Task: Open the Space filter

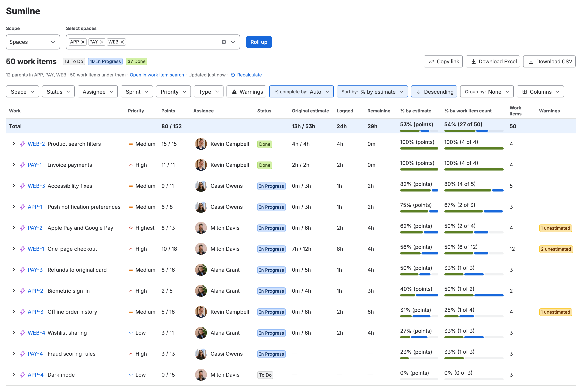Action: tap(22, 92)
